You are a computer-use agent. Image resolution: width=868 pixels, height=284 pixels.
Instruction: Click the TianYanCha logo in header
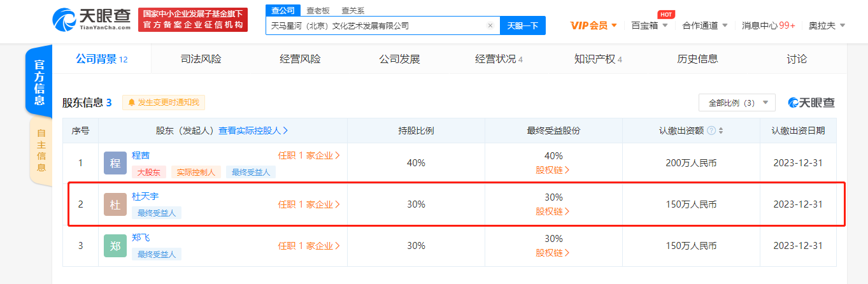pyautogui.click(x=92, y=20)
